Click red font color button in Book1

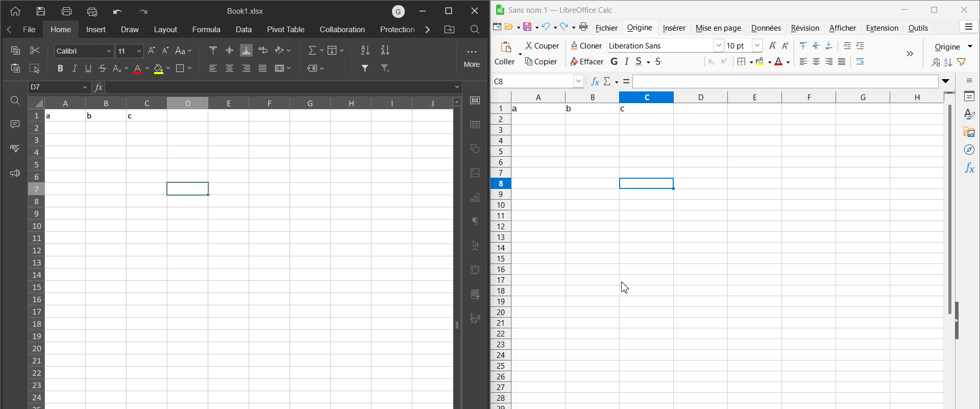(138, 68)
